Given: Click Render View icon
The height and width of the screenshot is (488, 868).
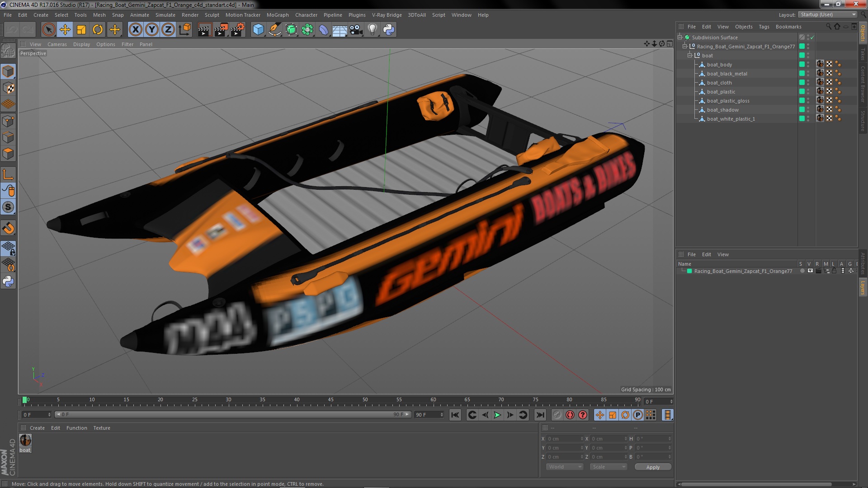Looking at the screenshot, I should click(x=204, y=30).
